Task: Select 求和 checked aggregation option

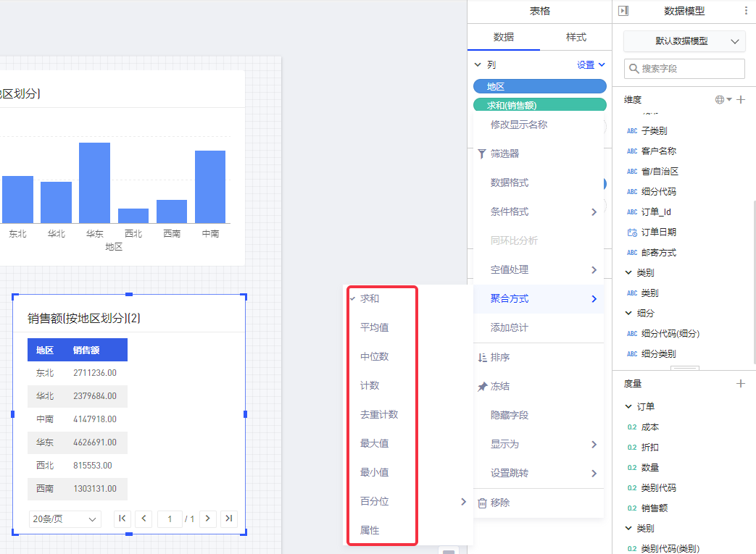Action: 370,298
